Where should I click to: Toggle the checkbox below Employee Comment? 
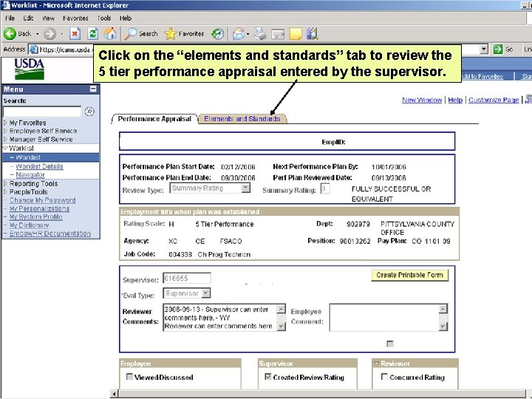coord(390,344)
